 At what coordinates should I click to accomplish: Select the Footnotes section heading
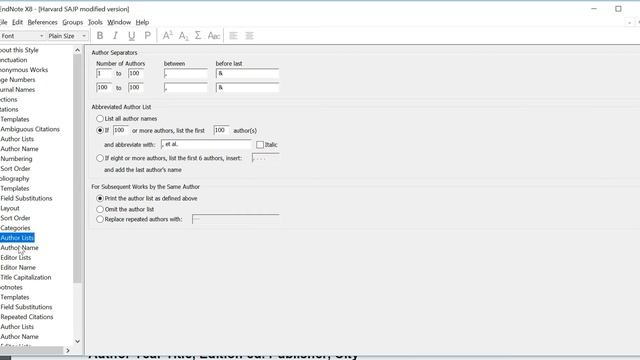click(x=11, y=287)
